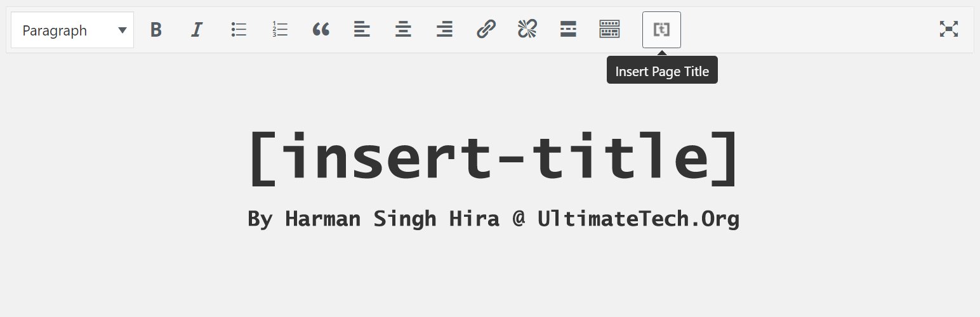
Task: Toggle Bold formatting
Action: (156, 29)
